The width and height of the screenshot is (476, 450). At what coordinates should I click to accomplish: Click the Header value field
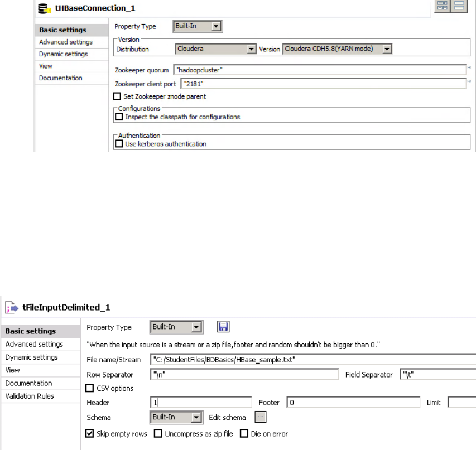click(201, 403)
